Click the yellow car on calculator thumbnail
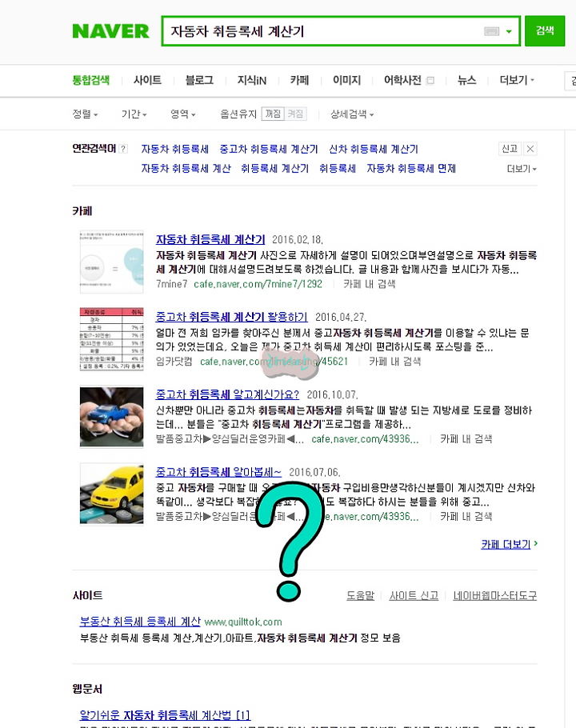Viewport: 576px width, 728px height. (x=111, y=494)
